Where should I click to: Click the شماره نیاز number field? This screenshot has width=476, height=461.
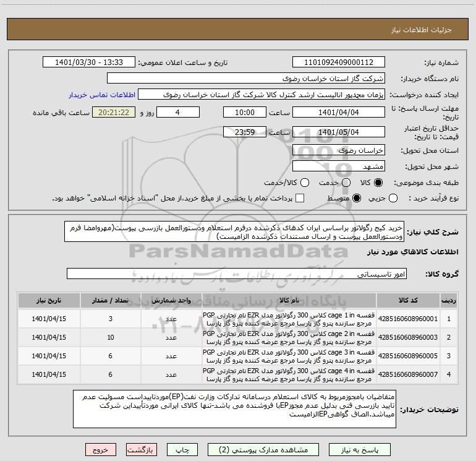(x=339, y=62)
